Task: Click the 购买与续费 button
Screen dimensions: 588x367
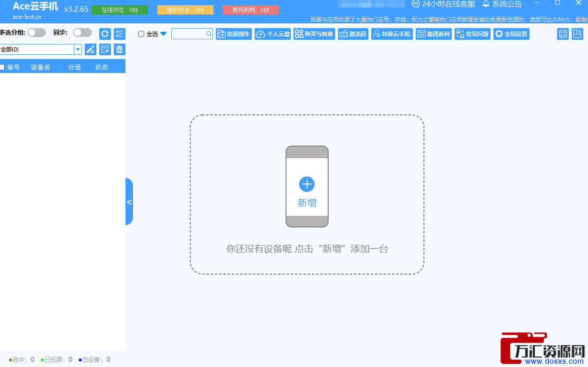Action: click(x=314, y=34)
